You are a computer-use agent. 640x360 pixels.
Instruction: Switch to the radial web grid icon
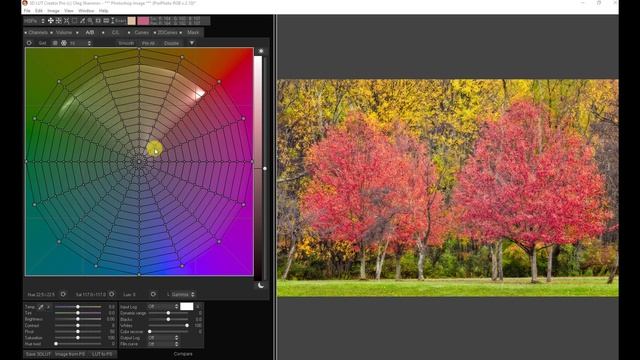64,43
